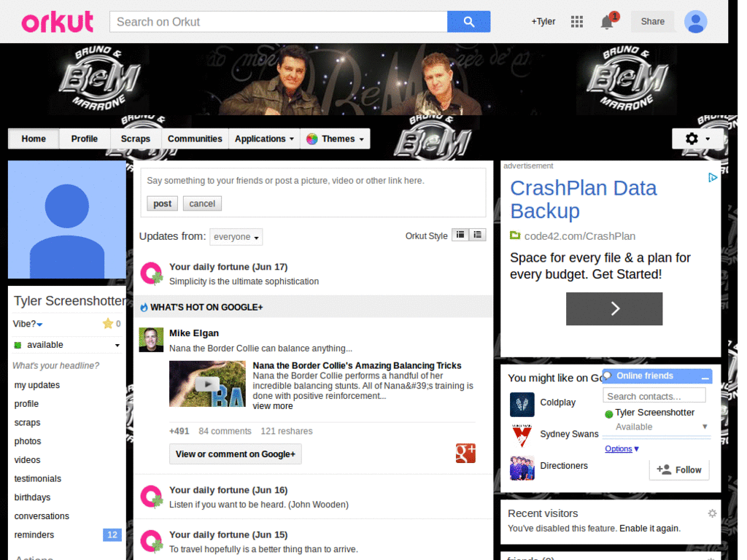
Task: Go to the Home tab
Action: [34, 139]
